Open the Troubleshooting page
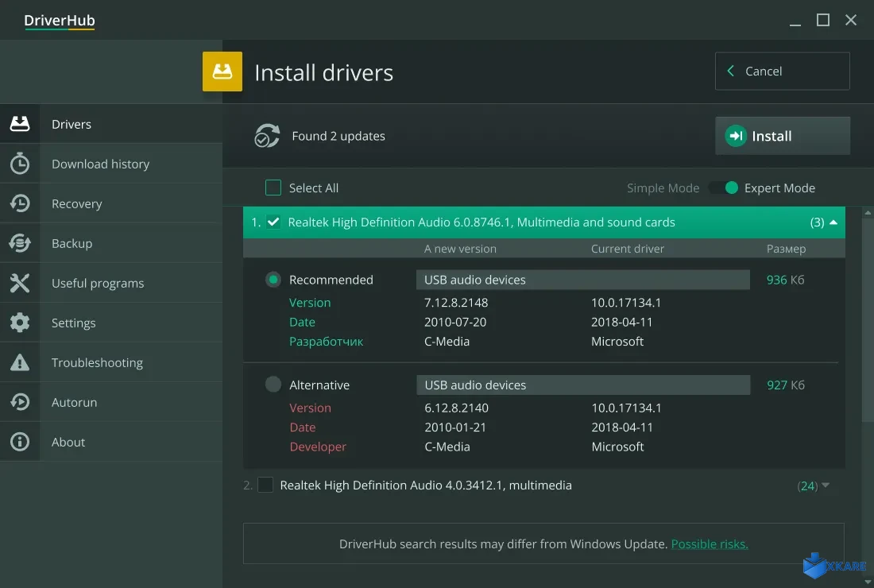The width and height of the screenshot is (874, 588). point(111,362)
